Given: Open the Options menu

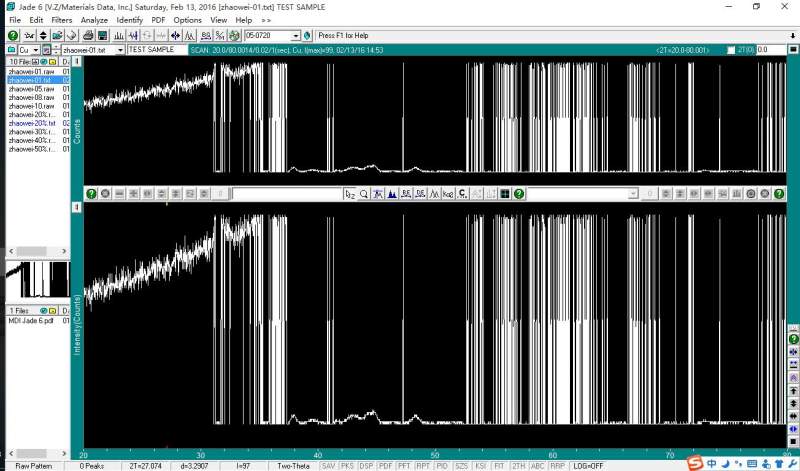Looking at the screenshot, I should (x=188, y=20).
